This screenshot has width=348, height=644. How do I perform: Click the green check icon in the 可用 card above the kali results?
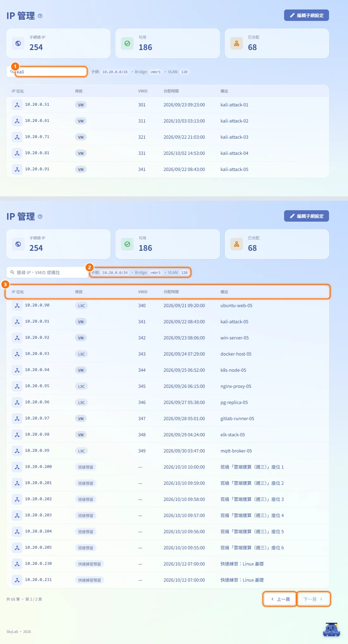click(x=127, y=43)
